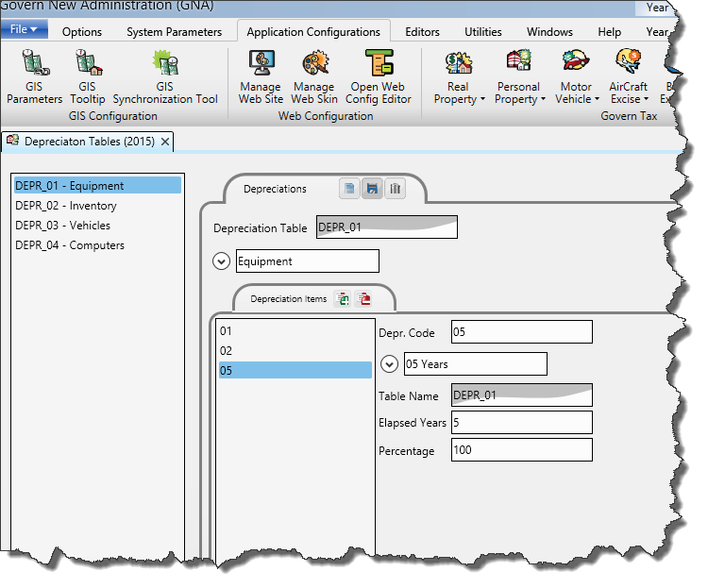Select DEPR_03 - Vehicles in the list

click(x=63, y=226)
